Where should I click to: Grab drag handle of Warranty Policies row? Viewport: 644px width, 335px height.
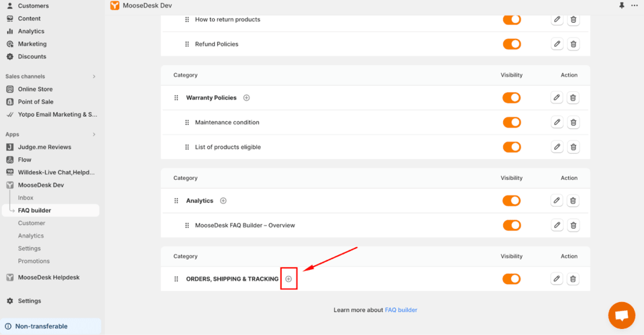[176, 98]
